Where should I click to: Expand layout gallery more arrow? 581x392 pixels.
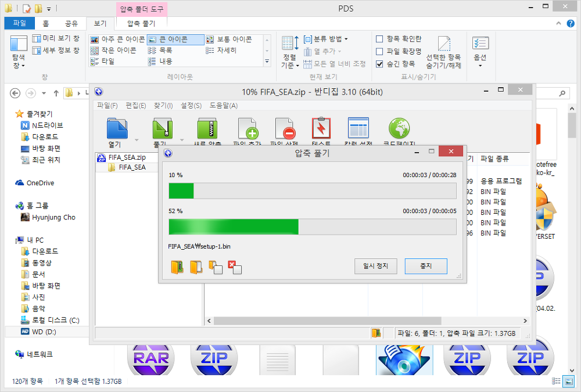point(267,61)
